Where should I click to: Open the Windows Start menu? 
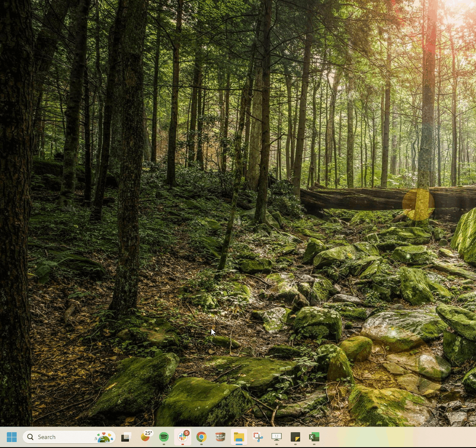click(x=12, y=437)
